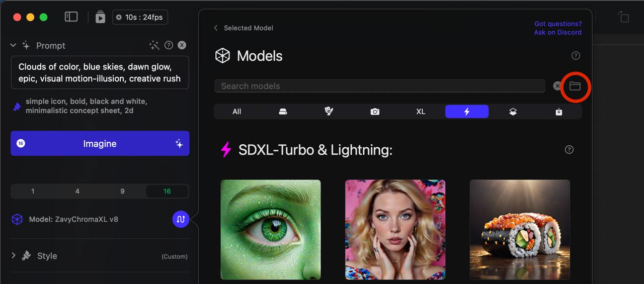
Task: Clear the prompt with the X icon
Action: [182, 45]
